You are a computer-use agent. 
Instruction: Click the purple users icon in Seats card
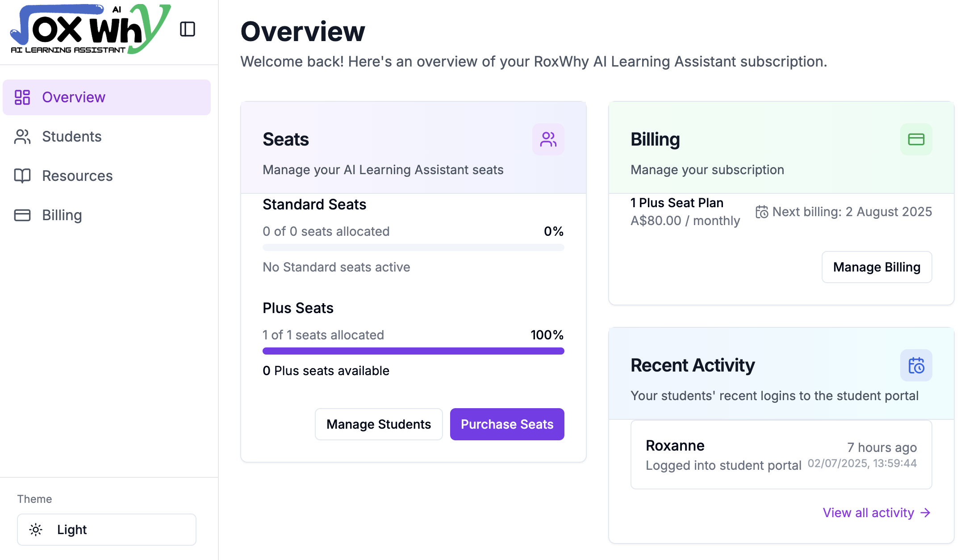pyautogui.click(x=548, y=139)
